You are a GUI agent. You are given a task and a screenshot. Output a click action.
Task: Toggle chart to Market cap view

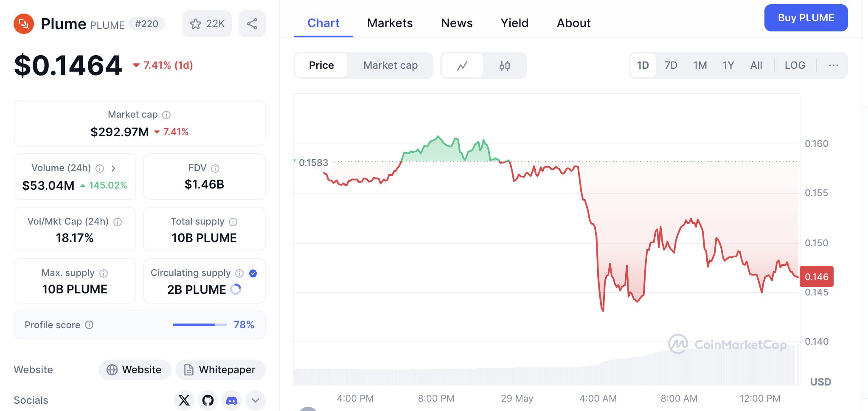point(390,65)
